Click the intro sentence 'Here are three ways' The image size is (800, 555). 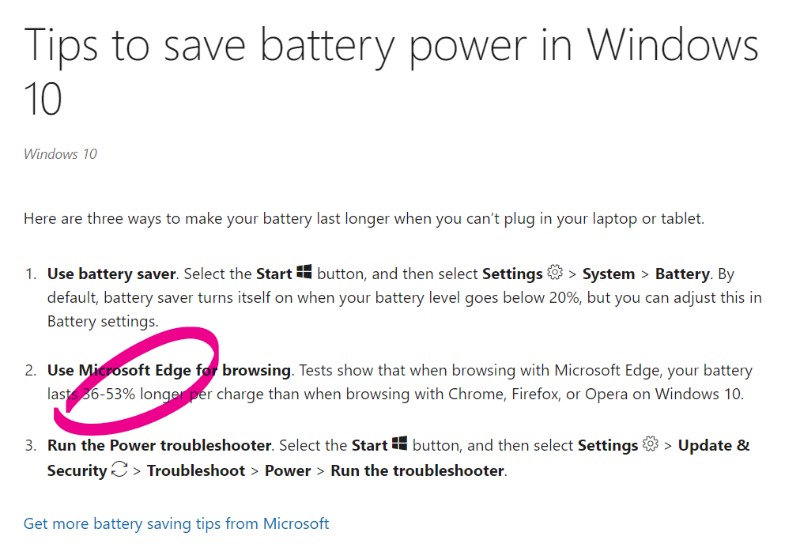[x=364, y=219]
